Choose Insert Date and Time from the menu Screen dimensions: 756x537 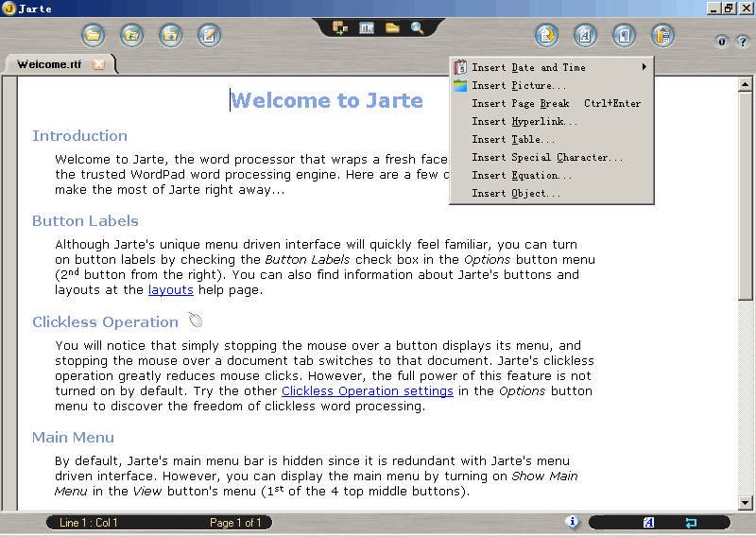pos(552,67)
